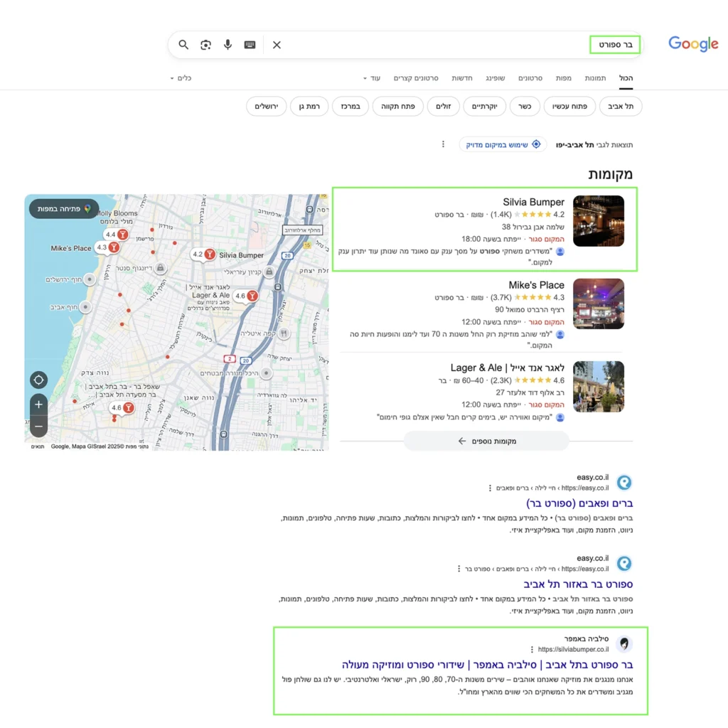Click the מקומות נוספים more places button
Screen dimensions: 728x728
(x=486, y=441)
